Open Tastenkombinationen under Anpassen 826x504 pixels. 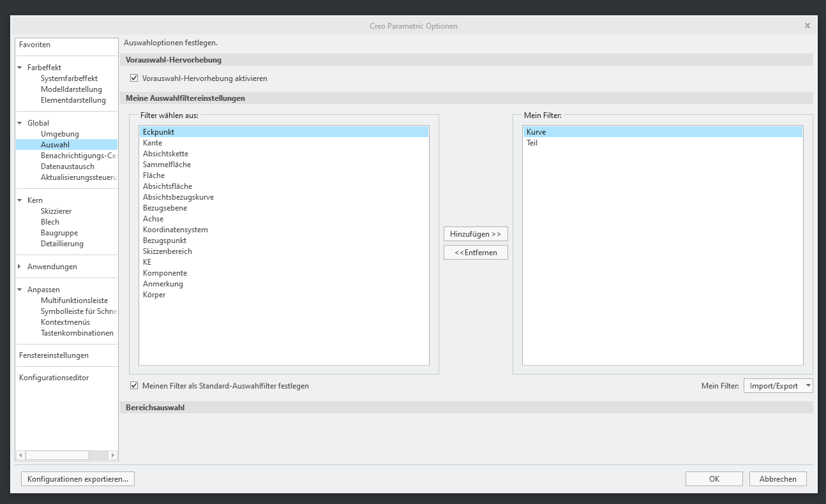click(x=77, y=332)
